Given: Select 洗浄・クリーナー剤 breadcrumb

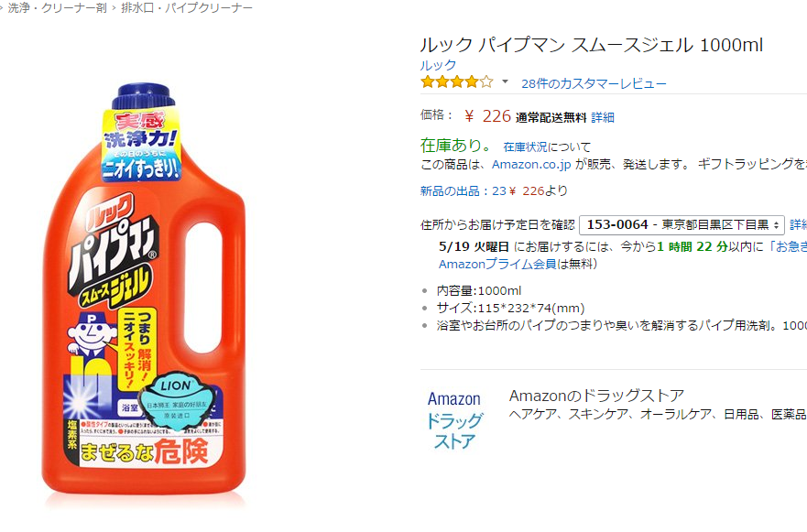Looking at the screenshot, I should coord(57,8).
